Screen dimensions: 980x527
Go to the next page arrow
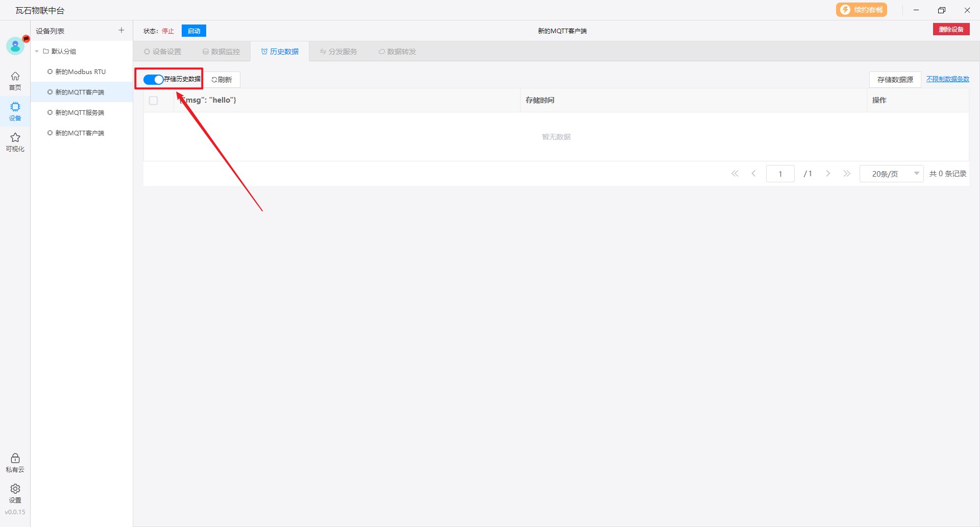coord(828,174)
